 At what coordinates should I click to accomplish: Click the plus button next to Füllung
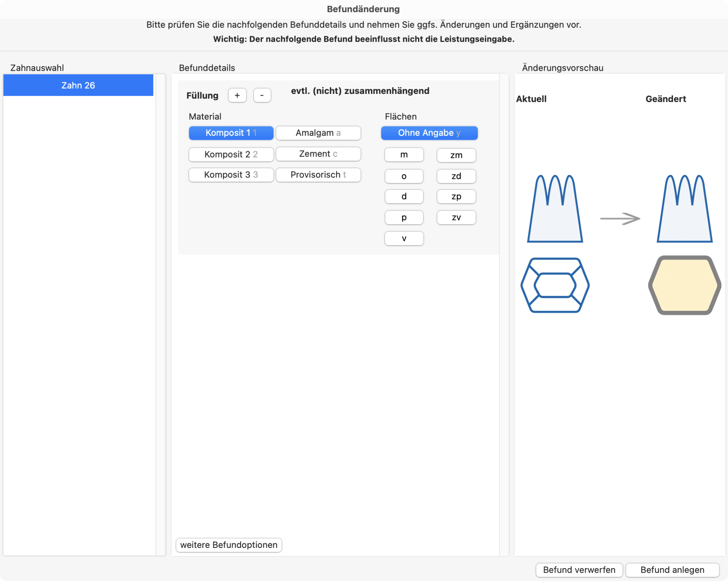[237, 95]
